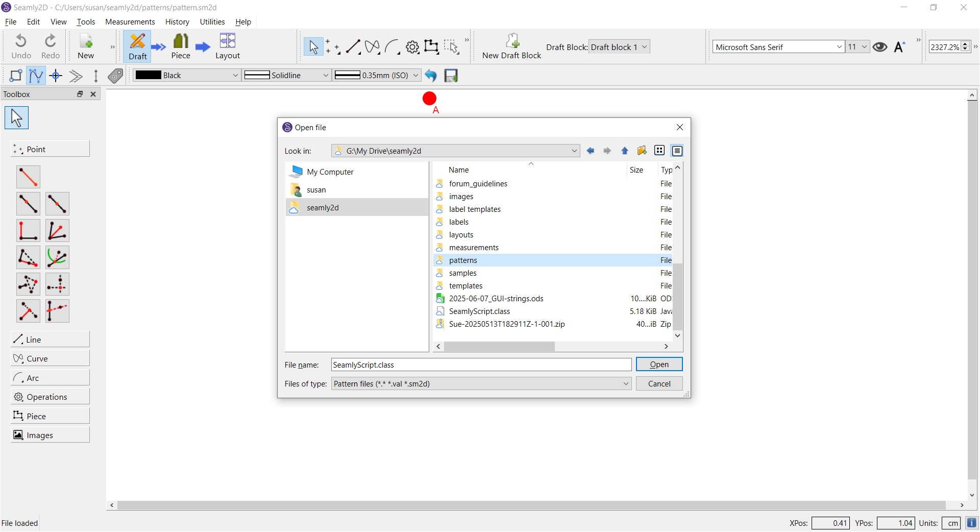
Task: Cancel the Open file dialog
Action: 659,384
